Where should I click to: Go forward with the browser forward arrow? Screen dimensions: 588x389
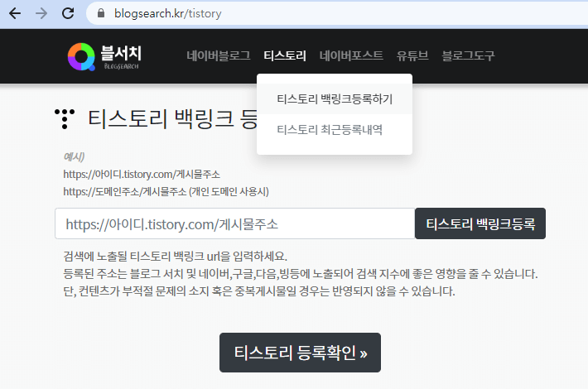click(41, 13)
